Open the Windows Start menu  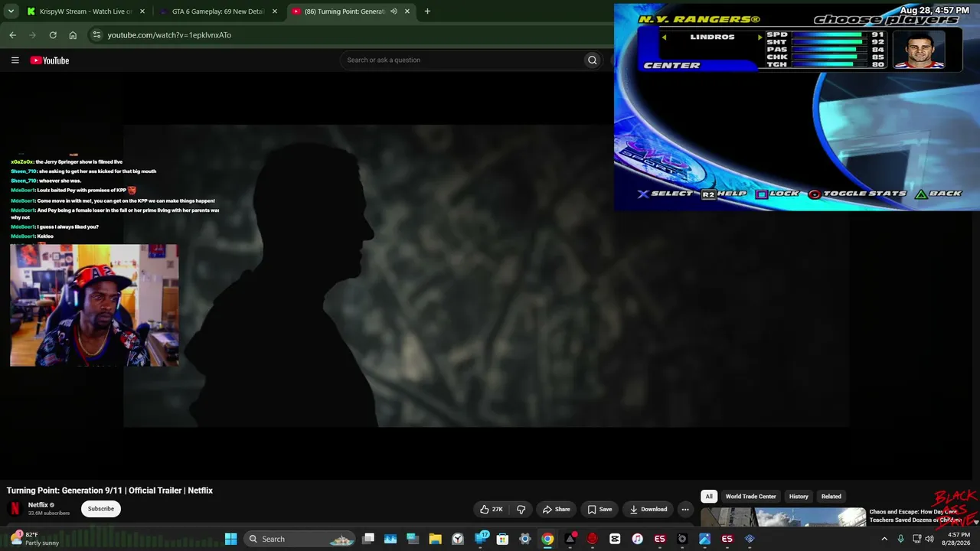230,539
